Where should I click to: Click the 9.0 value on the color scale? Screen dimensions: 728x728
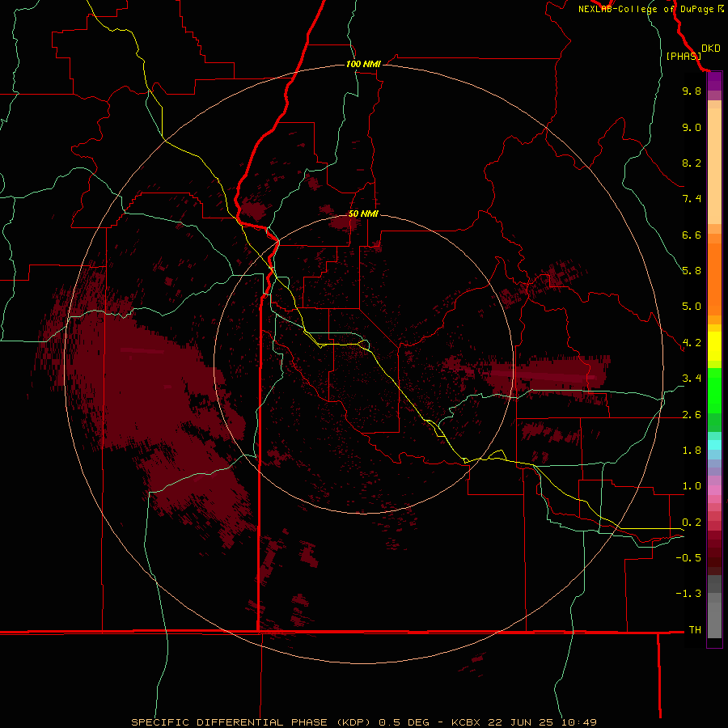[x=692, y=127]
